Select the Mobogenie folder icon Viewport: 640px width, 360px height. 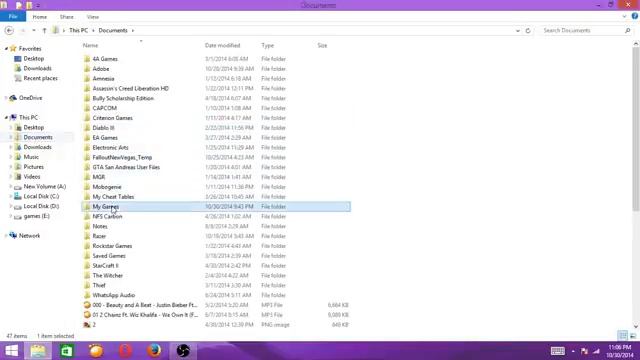[x=87, y=187]
